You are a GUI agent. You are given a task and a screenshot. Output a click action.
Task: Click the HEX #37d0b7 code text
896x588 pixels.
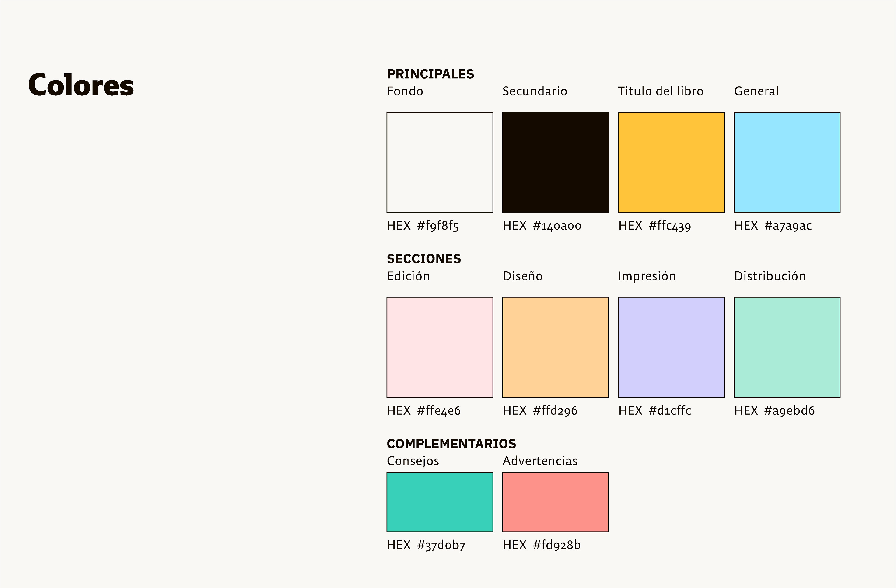tap(426, 545)
